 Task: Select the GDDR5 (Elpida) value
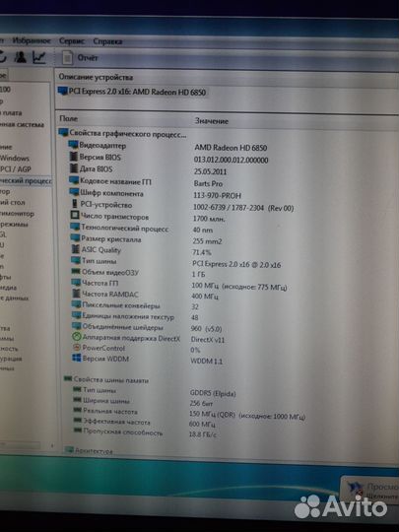click(213, 393)
